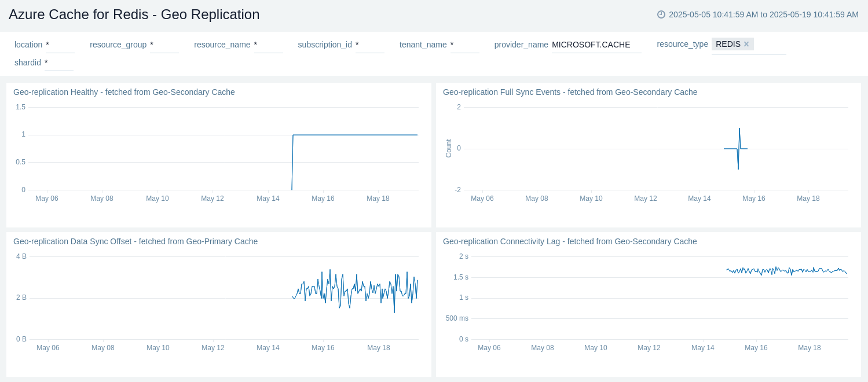Click the 1.5 axis label in Healthy chart
This screenshot has height=382, width=868.
click(x=21, y=107)
